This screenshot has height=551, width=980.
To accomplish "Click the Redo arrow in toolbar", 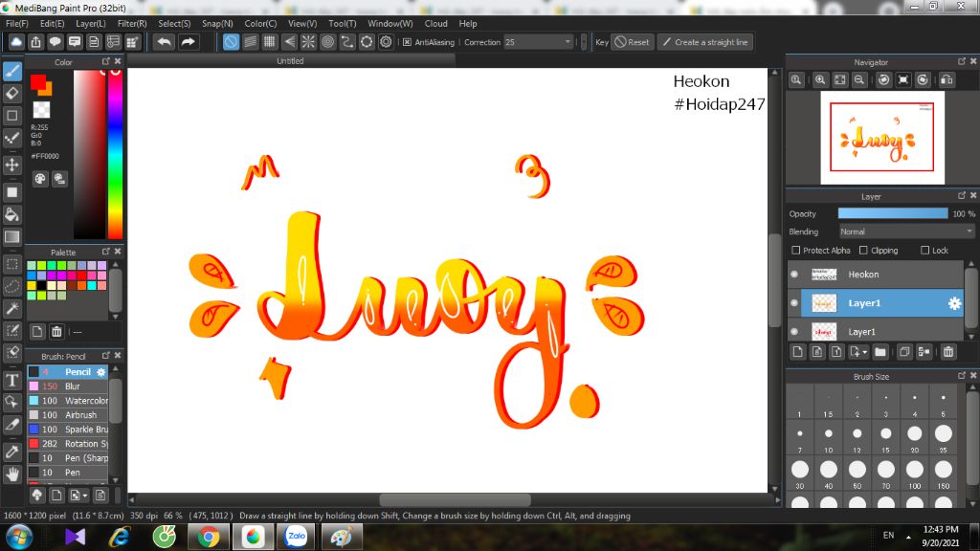I will click(188, 42).
